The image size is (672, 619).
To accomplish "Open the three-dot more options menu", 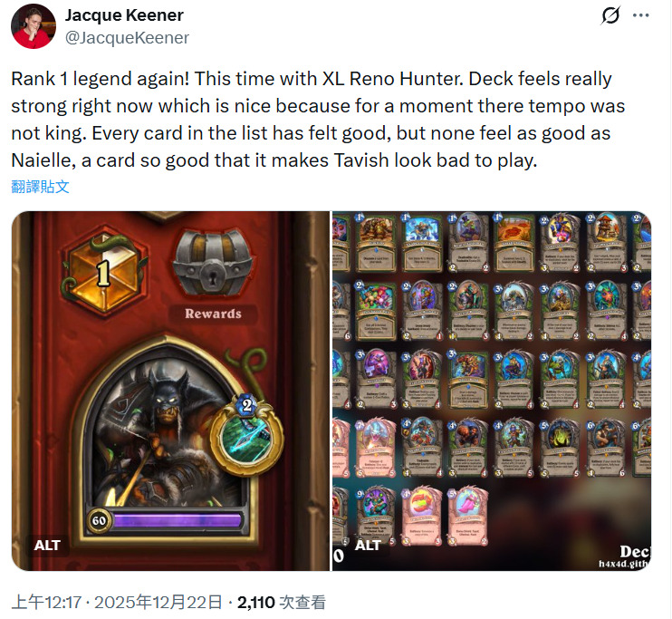I will pyautogui.click(x=640, y=15).
